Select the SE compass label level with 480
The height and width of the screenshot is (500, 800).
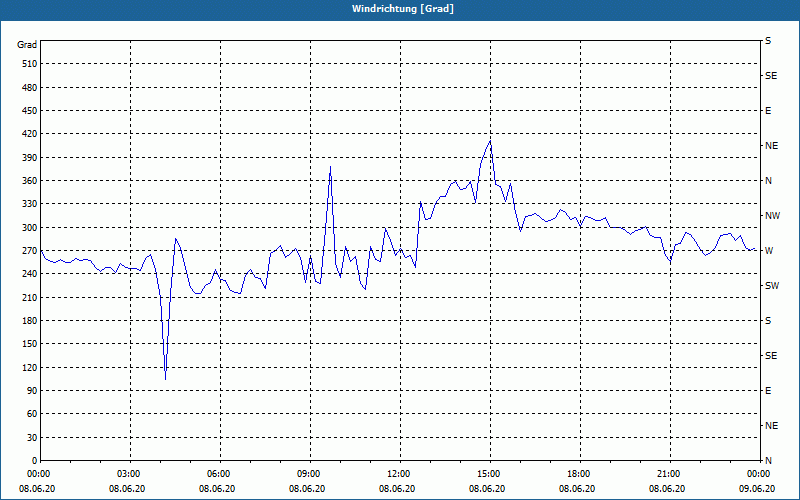pyautogui.click(x=771, y=76)
